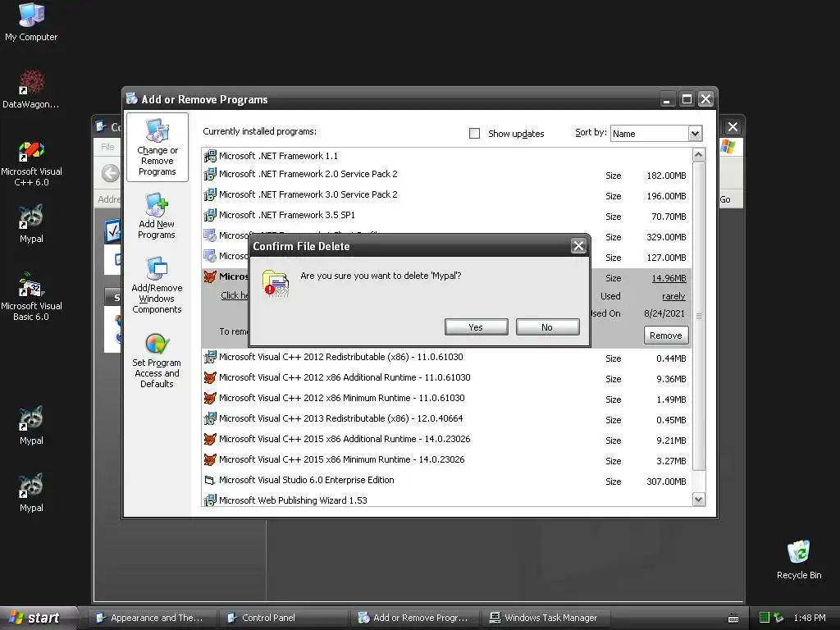Click icon of Visual C++ 2013 Redistributable (x86)
The height and width of the screenshot is (630, 840).
point(210,418)
